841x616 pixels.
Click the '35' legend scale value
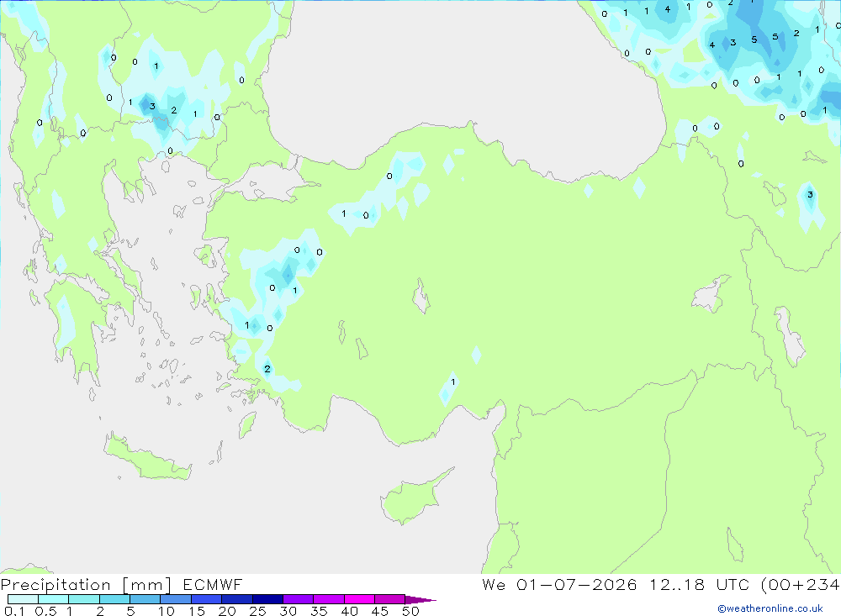(319, 611)
